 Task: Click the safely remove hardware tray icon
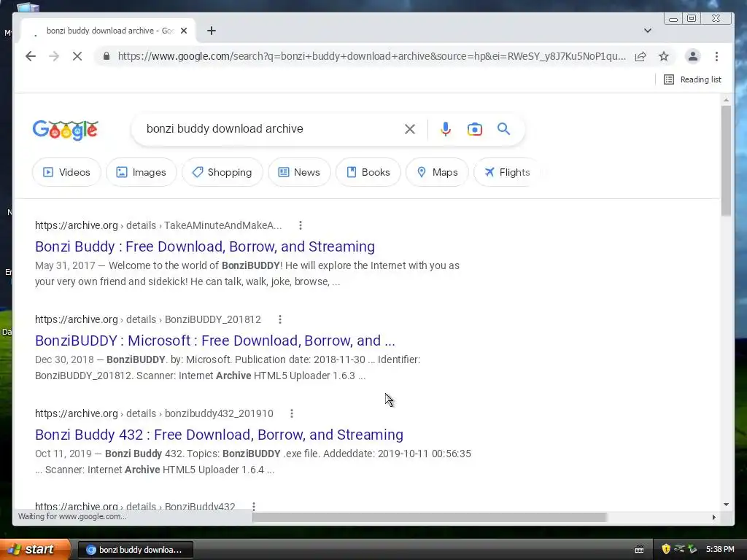[x=692, y=549]
